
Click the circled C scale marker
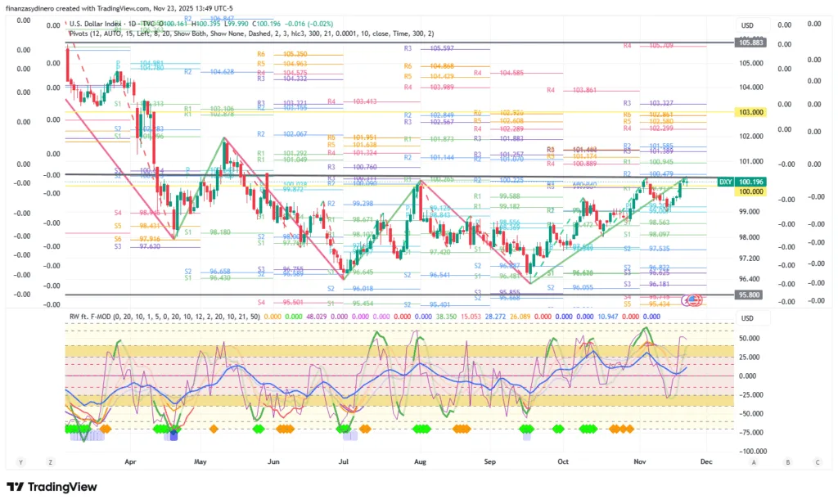click(815, 462)
